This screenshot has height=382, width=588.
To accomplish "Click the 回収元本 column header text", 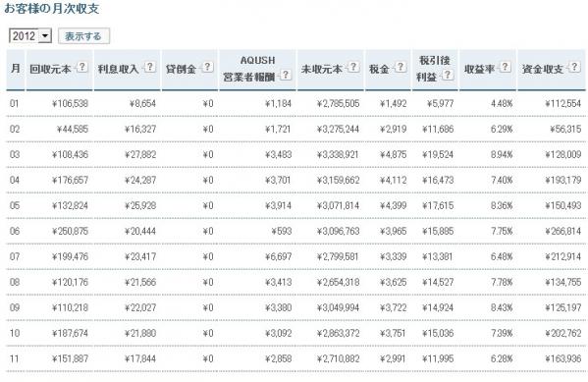I will tap(50, 69).
